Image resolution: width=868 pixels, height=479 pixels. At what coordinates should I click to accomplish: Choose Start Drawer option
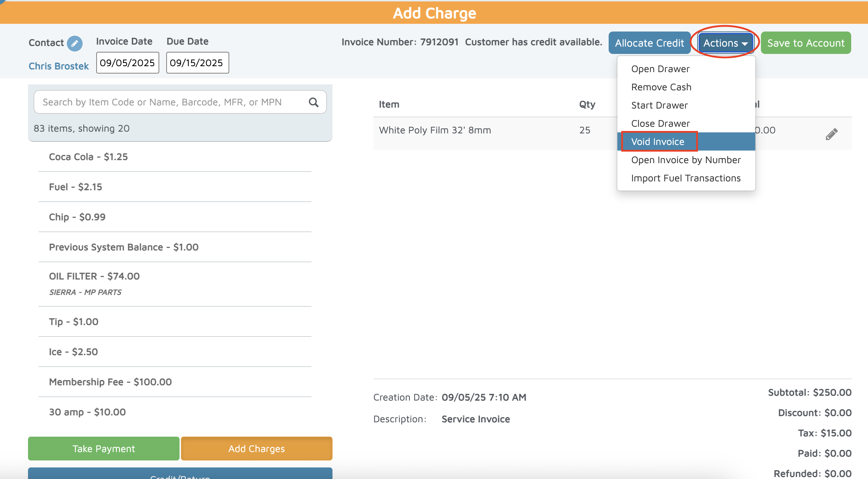click(659, 105)
